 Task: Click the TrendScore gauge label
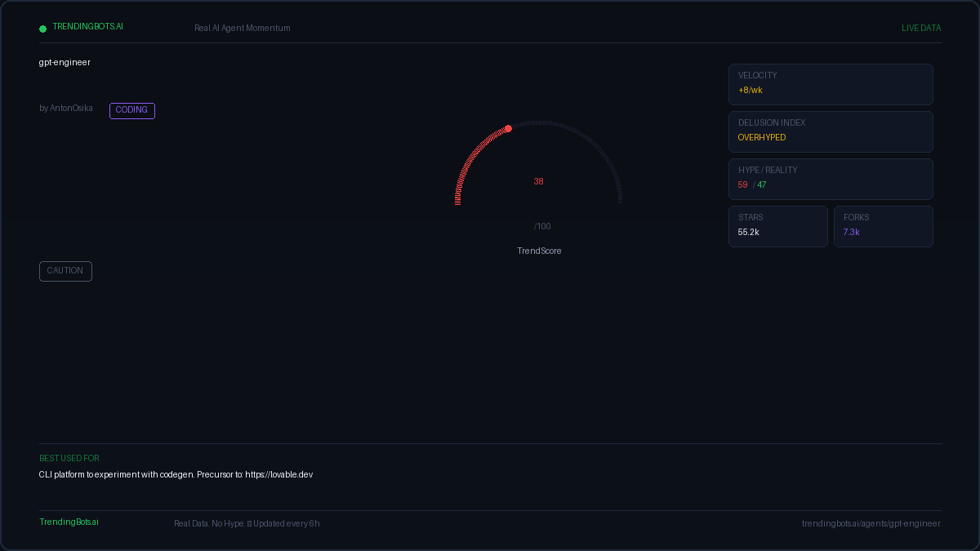pyautogui.click(x=539, y=251)
